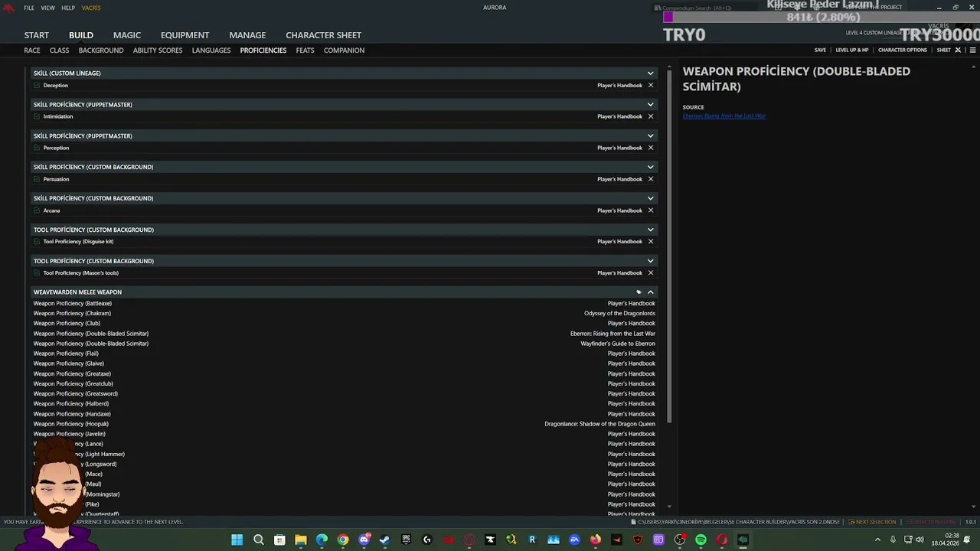Remove the Mason's tools proficiency
This screenshot has height=551, width=980.
[x=651, y=272]
